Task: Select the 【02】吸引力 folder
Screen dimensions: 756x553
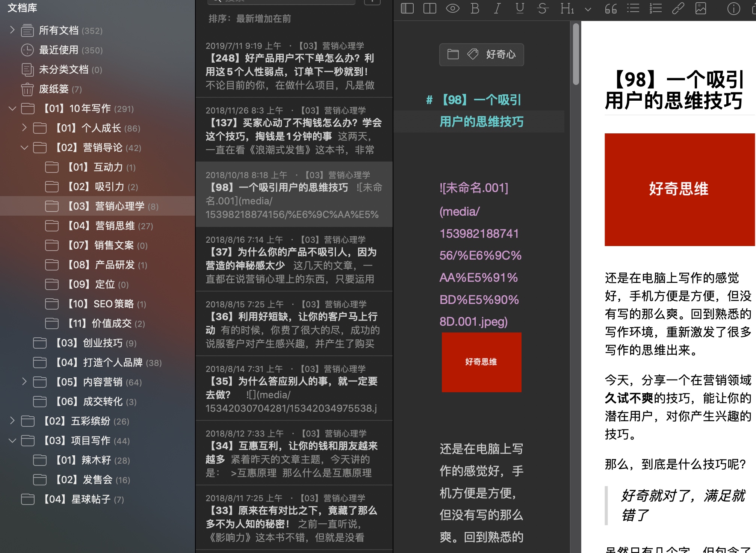Action: pyautogui.click(x=98, y=187)
